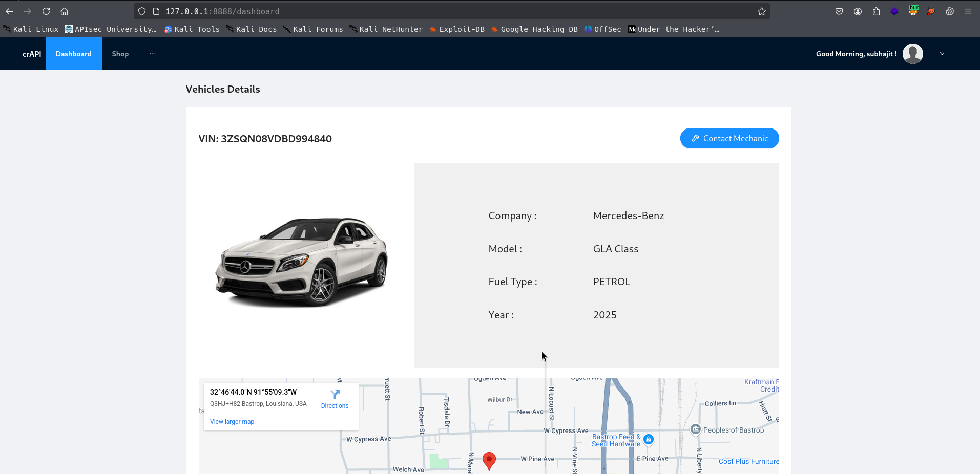Go back using browser back arrow

click(x=9, y=11)
